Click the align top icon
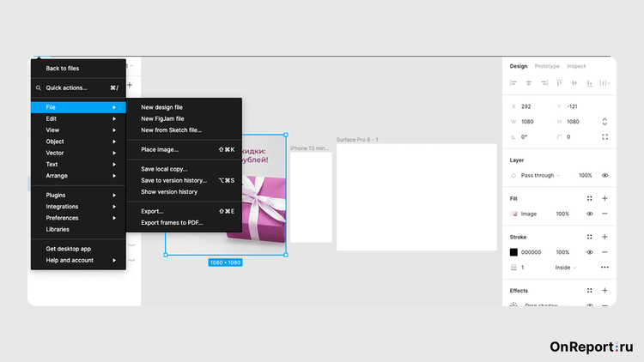 pyautogui.click(x=560, y=83)
